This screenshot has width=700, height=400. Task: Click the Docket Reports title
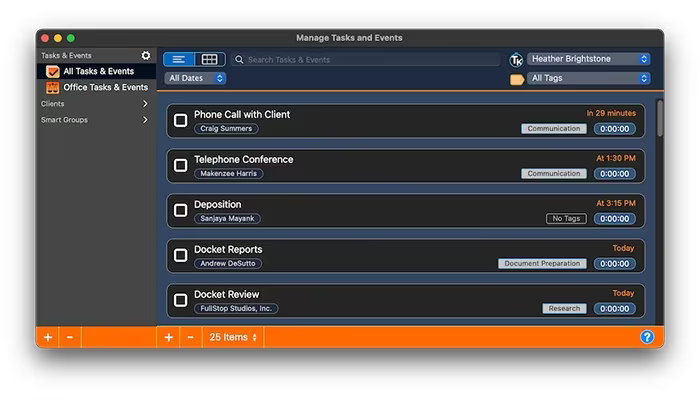click(228, 250)
